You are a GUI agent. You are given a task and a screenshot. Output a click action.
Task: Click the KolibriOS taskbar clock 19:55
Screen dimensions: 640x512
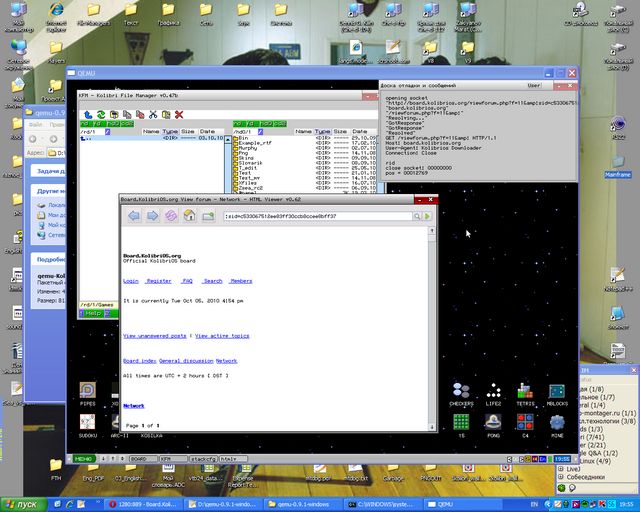point(562,459)
